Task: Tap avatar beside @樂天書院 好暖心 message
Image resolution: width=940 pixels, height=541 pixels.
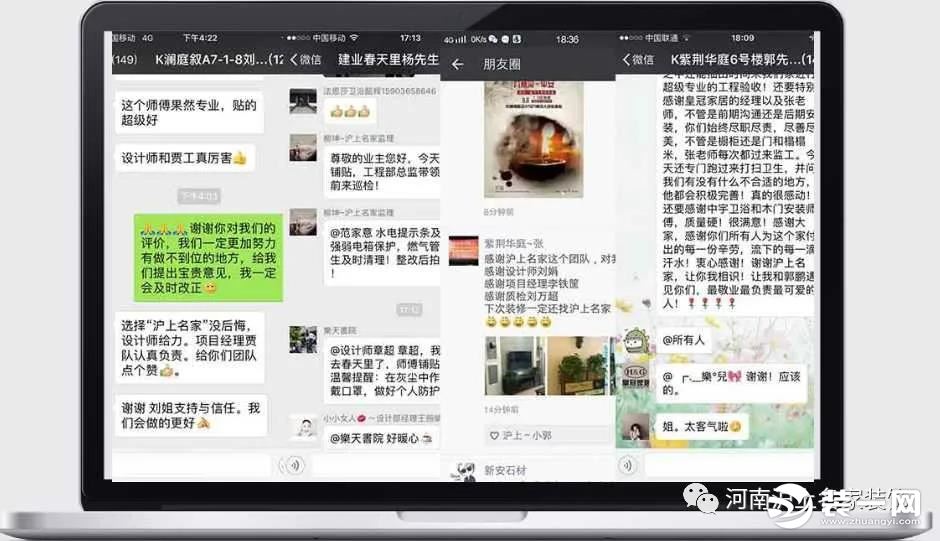Action: coord(305,428)
